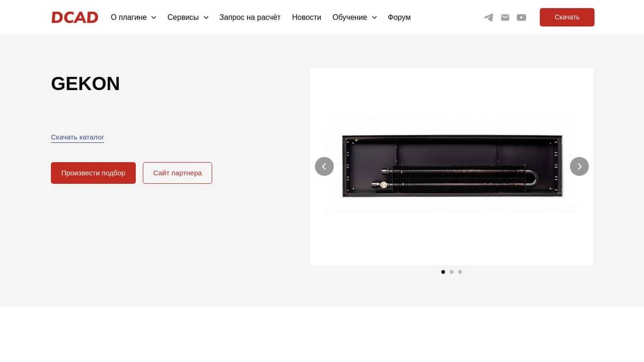The width and height of the screenshot is (644, 362).
Task: Click the DCAD logo
Action: [x=75, y=17]
